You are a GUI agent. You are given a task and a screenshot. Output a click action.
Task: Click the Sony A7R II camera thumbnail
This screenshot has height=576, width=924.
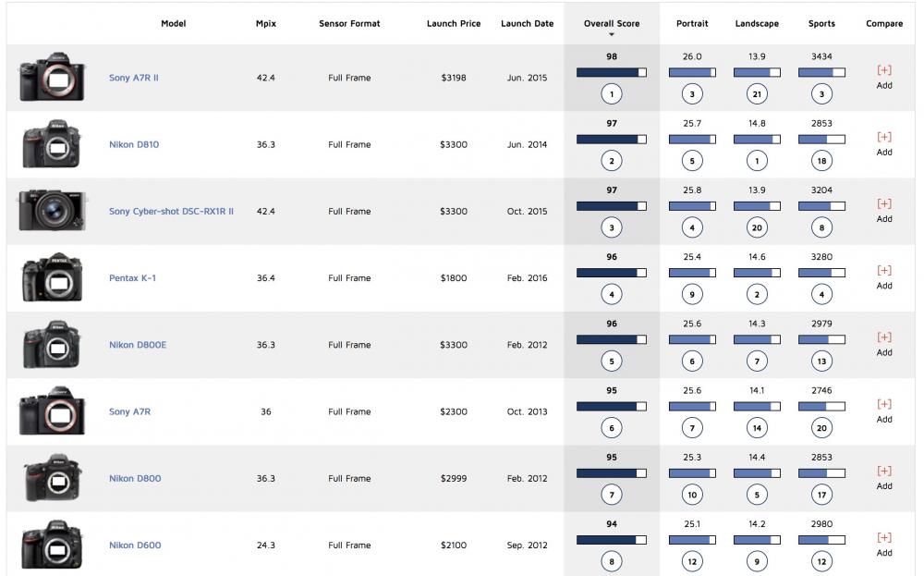[x=52, y=78]
